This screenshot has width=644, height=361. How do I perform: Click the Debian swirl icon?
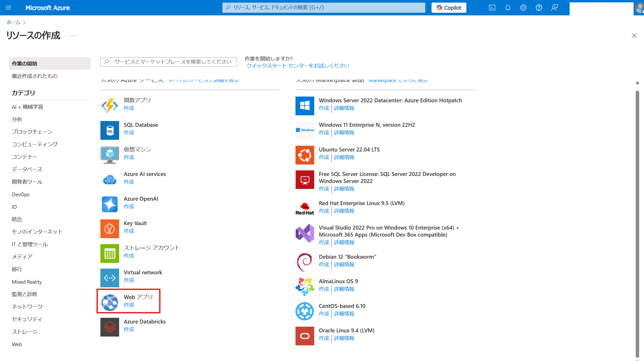point(305,262)
